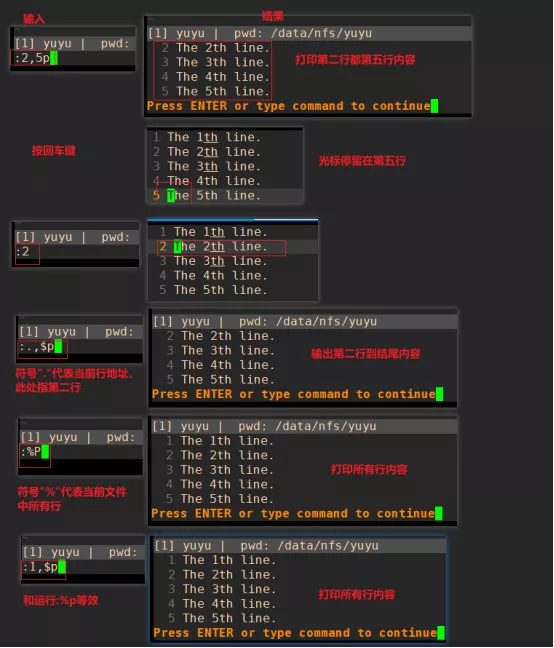This screenshot has width=554, height=648.
Task: Click the annotation 光标停留在第五行
Action: coord(362,161)
